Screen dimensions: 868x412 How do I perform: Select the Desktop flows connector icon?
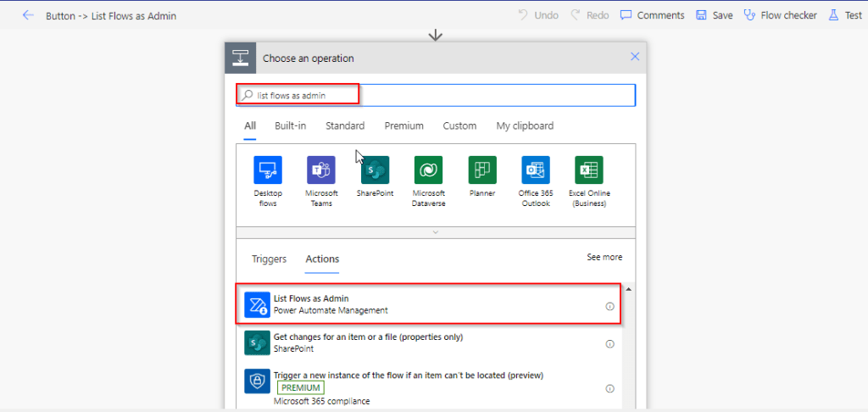click(268, 170)
